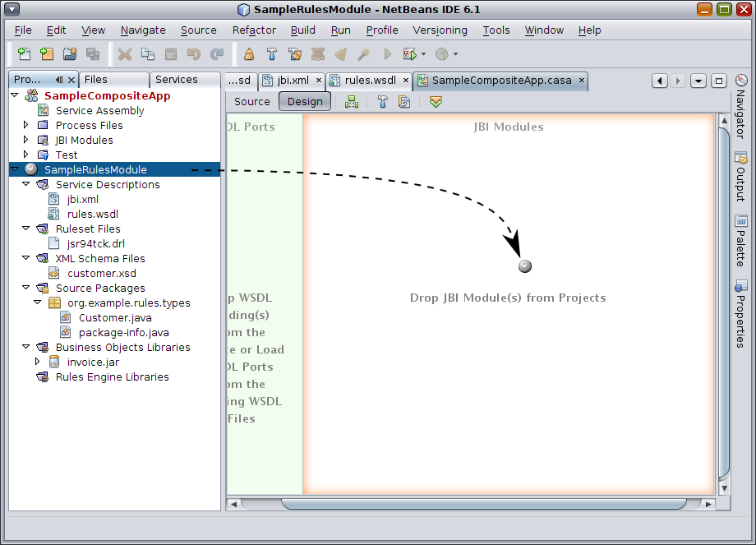Select the jbi.xml editor tab

point(293,81)
